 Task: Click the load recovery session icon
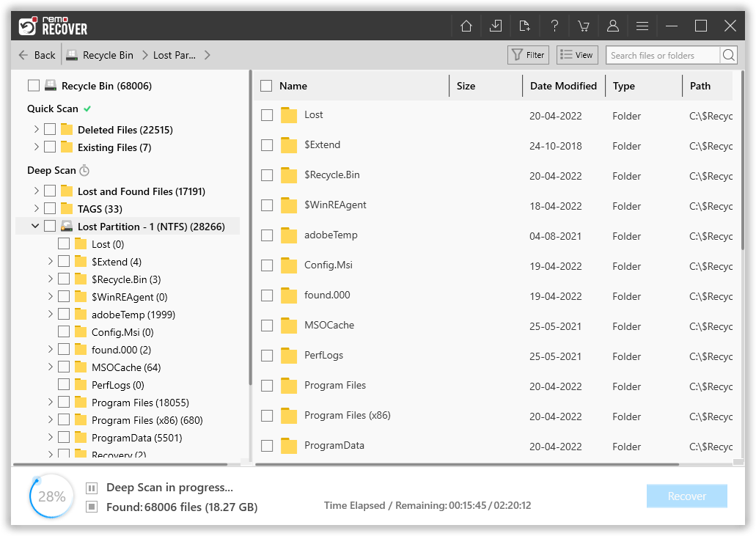point(524,26)
